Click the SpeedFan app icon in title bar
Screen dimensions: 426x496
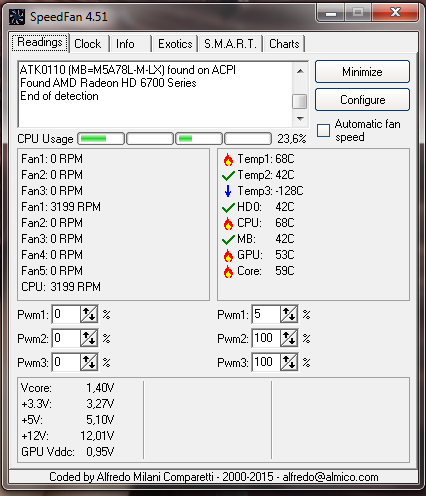tap(16, 17)
